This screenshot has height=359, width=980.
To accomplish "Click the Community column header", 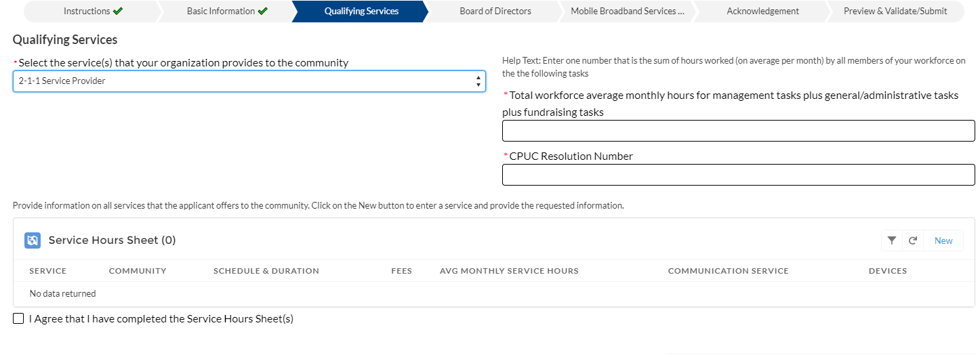I will tap(138, 271).
